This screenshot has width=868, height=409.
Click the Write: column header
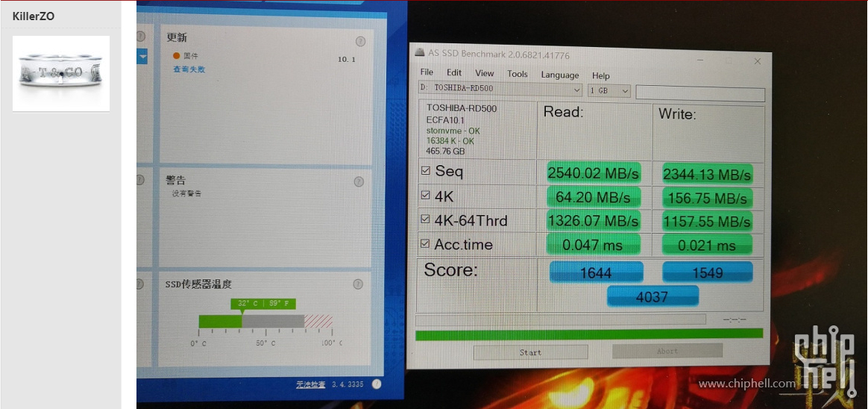click(677, 114)
